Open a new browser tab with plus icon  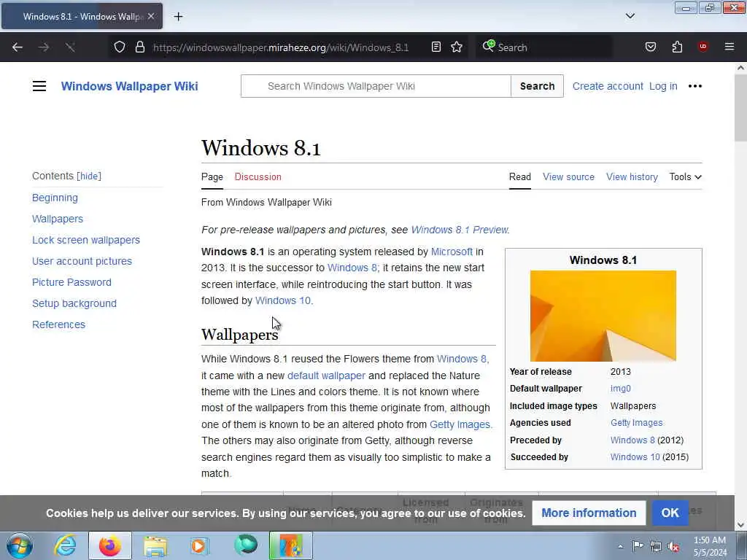pos(178,16)
